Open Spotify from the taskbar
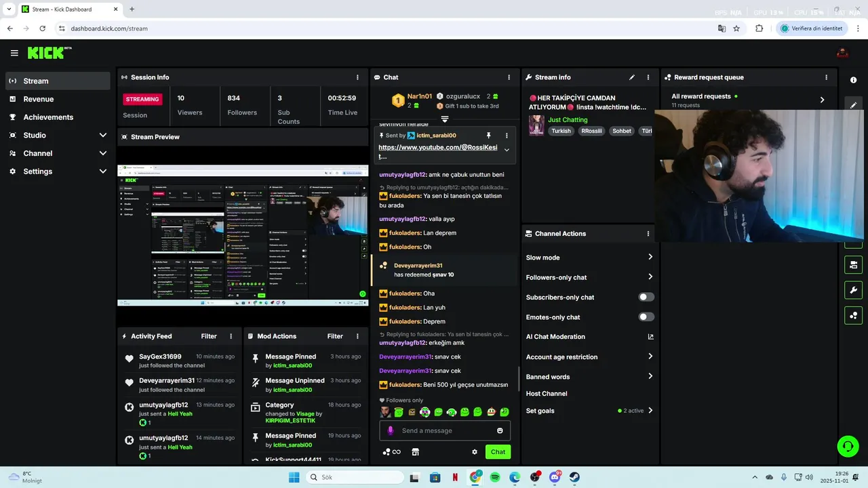The image size is (868, 488). 495,477
